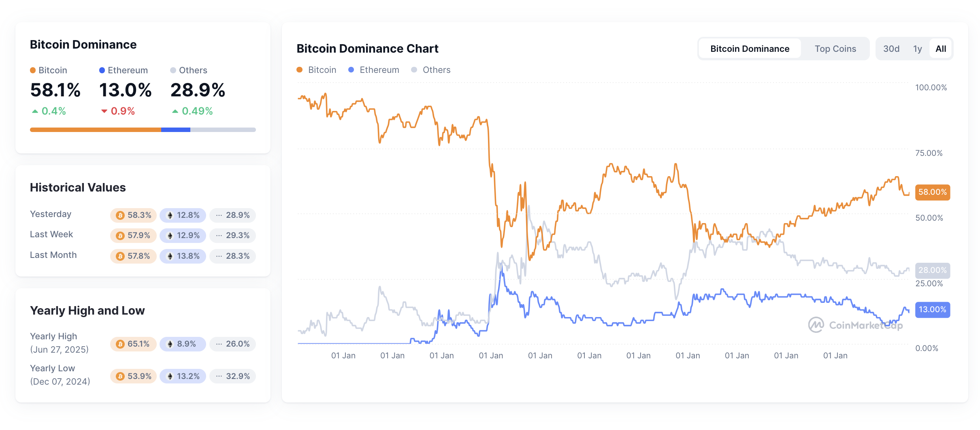Toggle Others series in chart legend

pyautogui.click(x=430, y=70)
